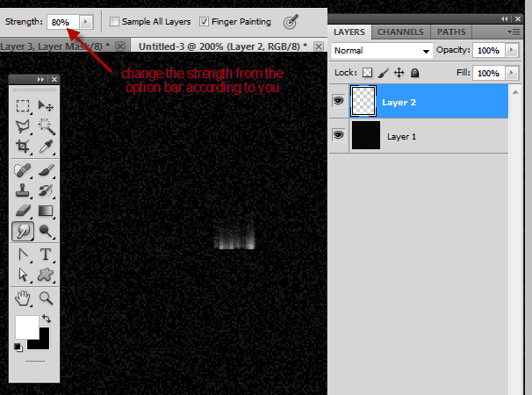Select the Eyedropper tool
Screen dimensions: 532x395
click(x=46, y=147)
